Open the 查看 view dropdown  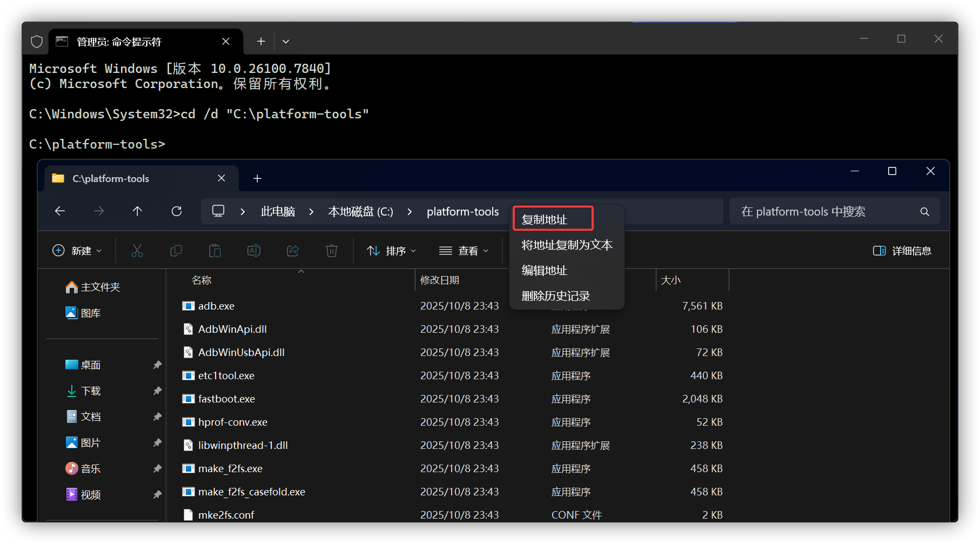[464, 251]
